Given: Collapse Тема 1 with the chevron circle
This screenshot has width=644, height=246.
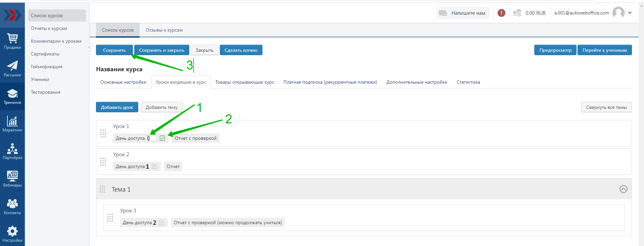Looking at the screenshot, I should (x=623, y=189).
